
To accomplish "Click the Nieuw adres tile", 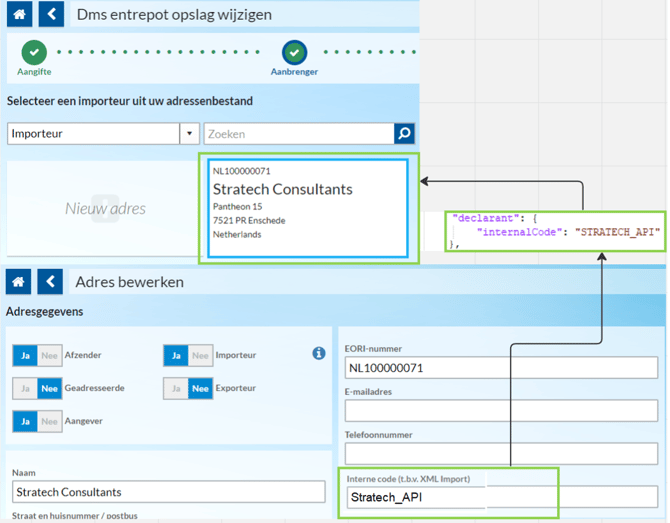I will [x=105, y=209].
